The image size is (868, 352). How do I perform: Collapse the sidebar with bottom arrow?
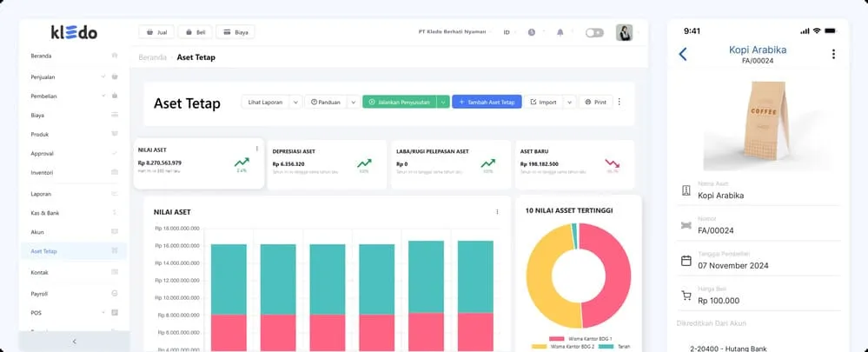(75, 342)
